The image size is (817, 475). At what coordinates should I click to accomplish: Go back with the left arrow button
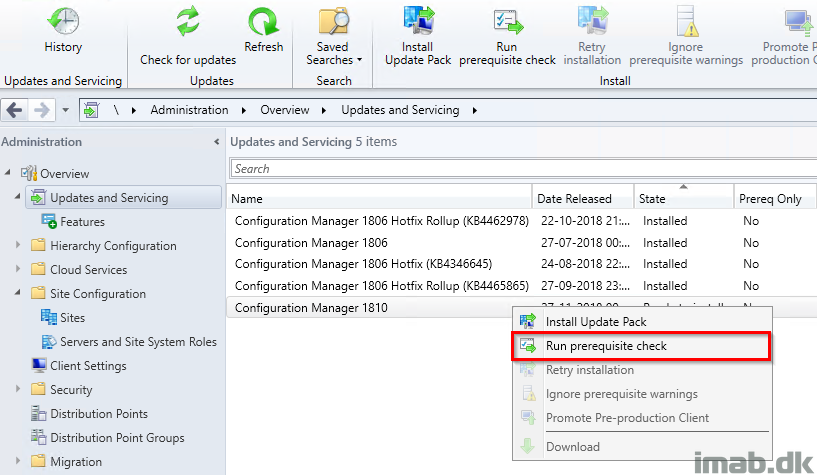(x=15, y=110)
